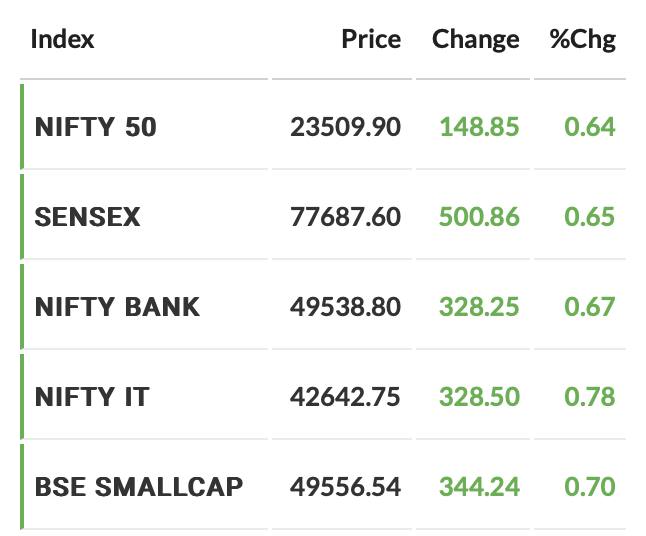Click the NIFTY 50 change value 148.85

pos(480,126)
